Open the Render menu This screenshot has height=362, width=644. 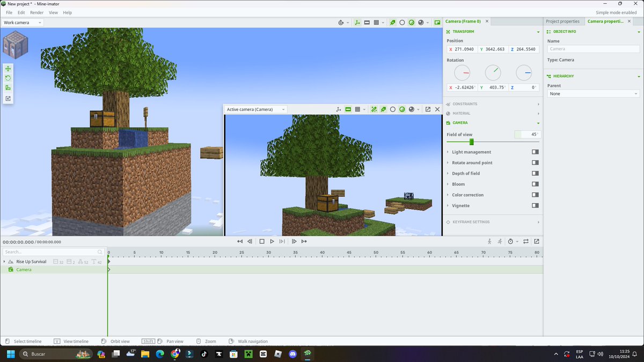pos(36,12)
